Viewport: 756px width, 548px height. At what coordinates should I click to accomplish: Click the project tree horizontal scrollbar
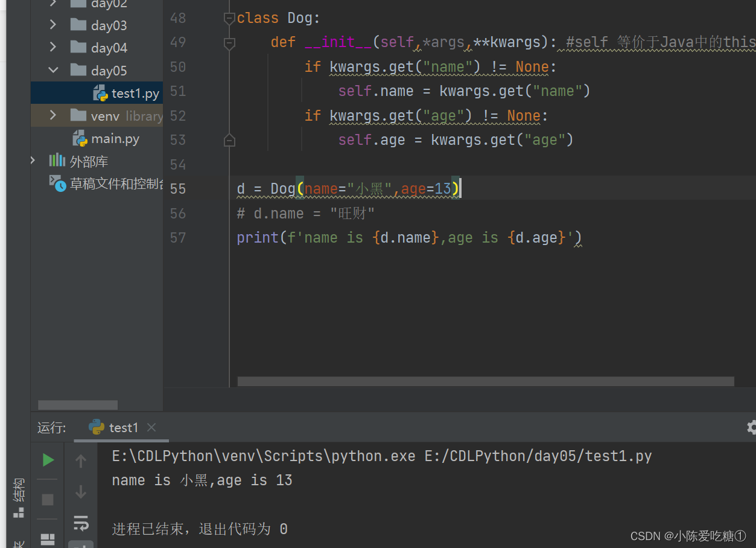(78, 405)
